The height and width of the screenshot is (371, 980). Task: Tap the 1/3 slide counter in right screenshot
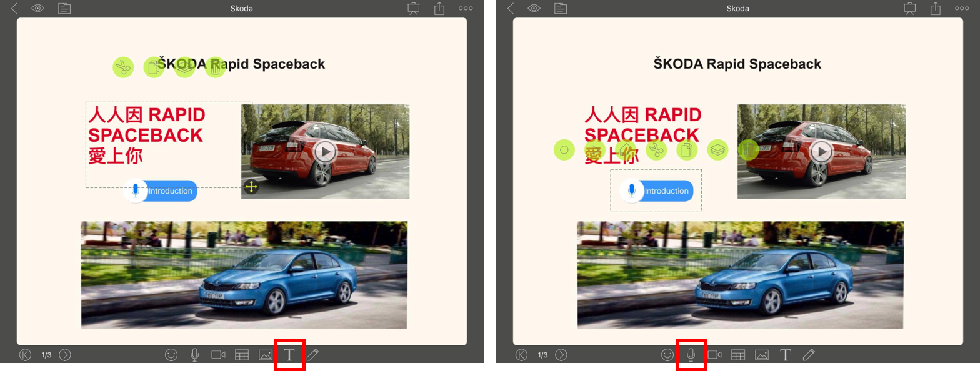point(542,355)
